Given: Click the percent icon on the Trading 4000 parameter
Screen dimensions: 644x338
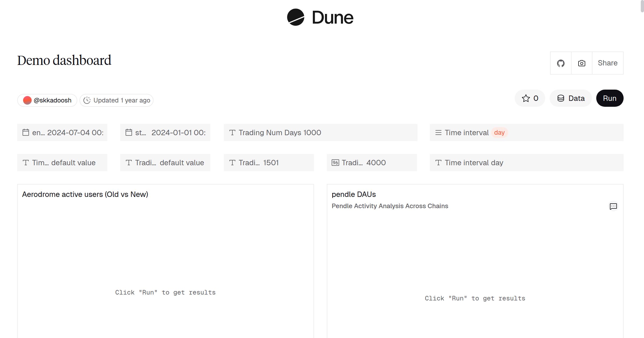Looking at the screenshot, I should [x=335, y=162].
